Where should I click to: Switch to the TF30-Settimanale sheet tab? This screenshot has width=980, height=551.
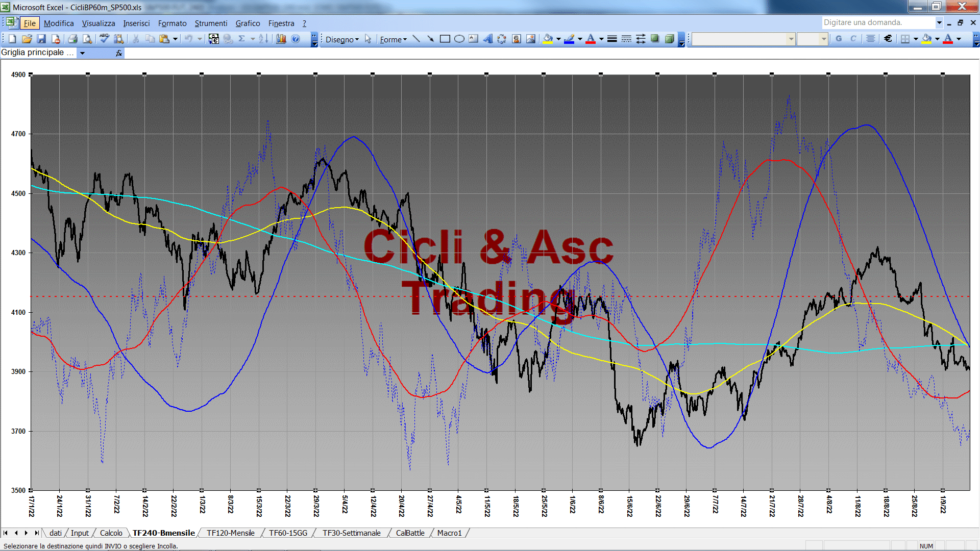tap(352, 533)
